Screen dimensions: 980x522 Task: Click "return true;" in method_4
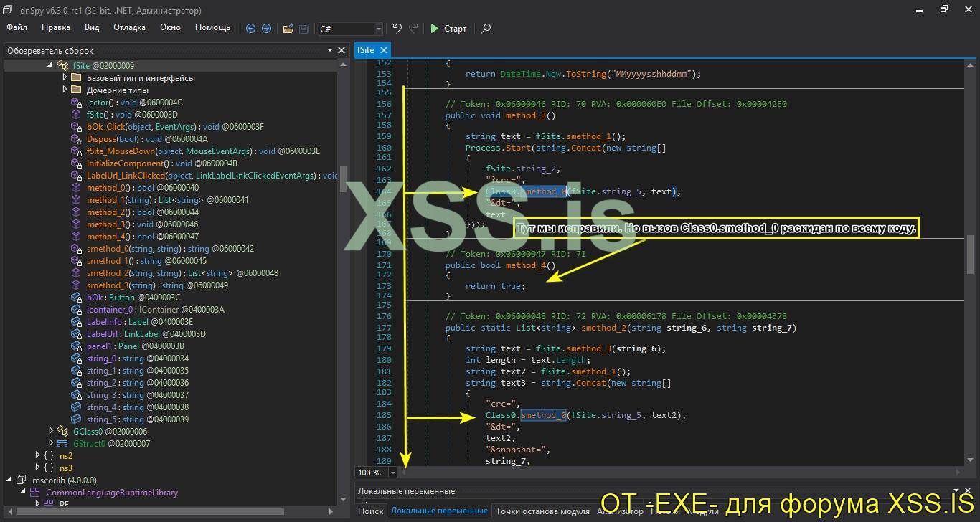pyautogui.click(x=495, y=286)
